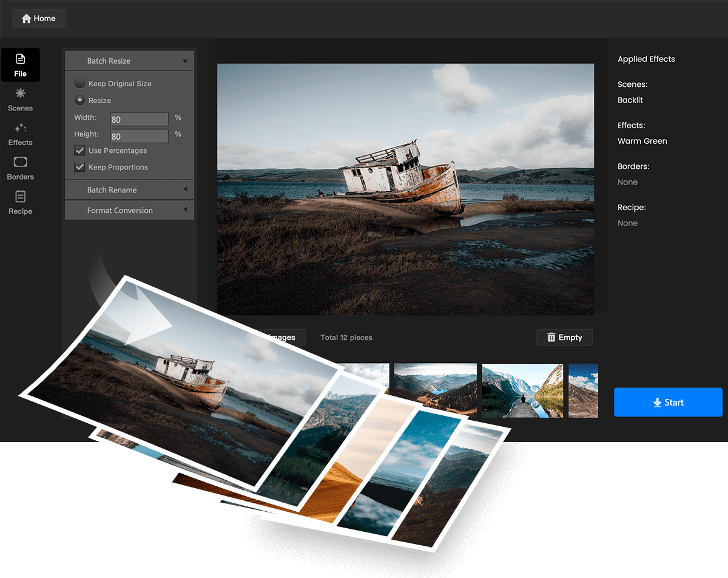The image size is (728, 578).
Task: Select the lake pier thumbnail
Action: [x=522, y=391]
